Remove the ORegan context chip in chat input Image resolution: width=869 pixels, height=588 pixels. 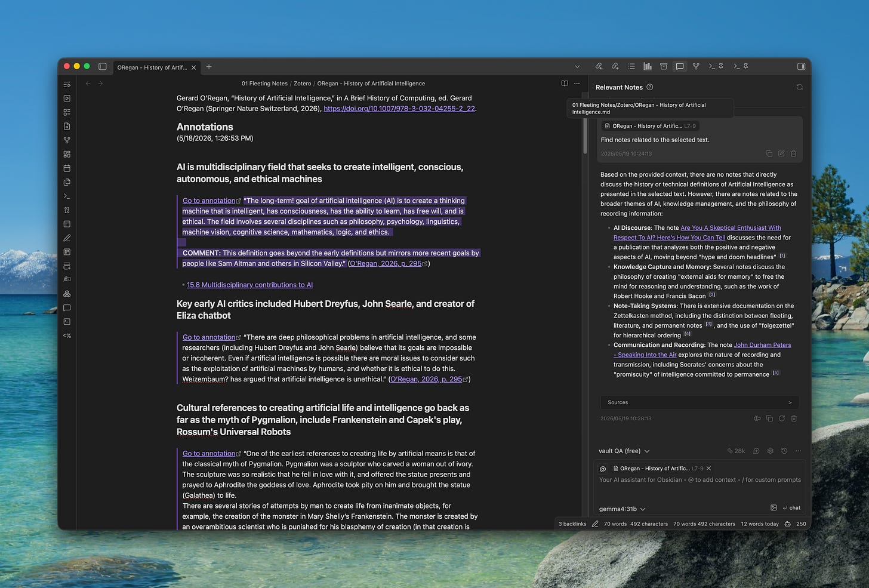point(708,469)
